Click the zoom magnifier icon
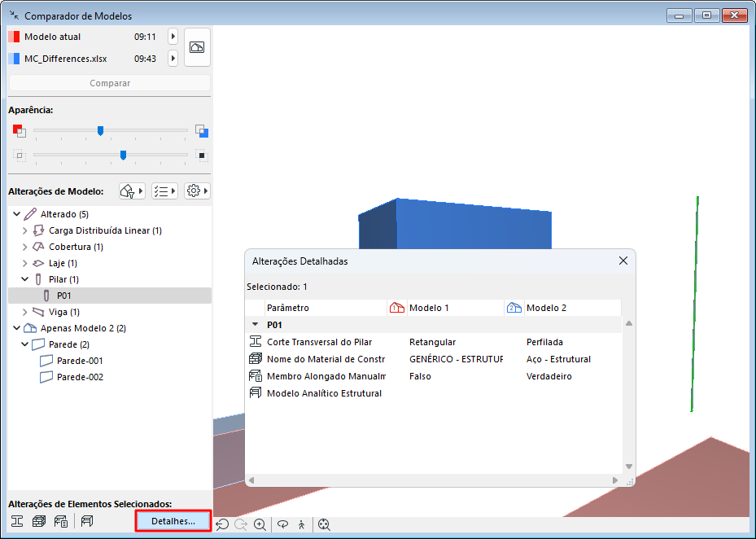This screenshot has width=756, height=539. [260, 524]
